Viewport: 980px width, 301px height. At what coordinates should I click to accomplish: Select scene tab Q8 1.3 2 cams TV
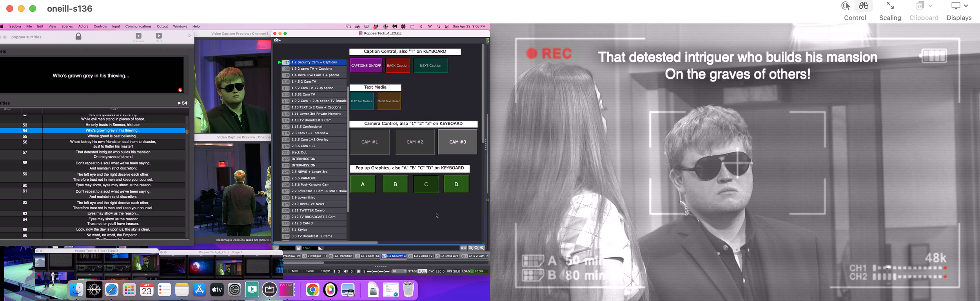420,256
